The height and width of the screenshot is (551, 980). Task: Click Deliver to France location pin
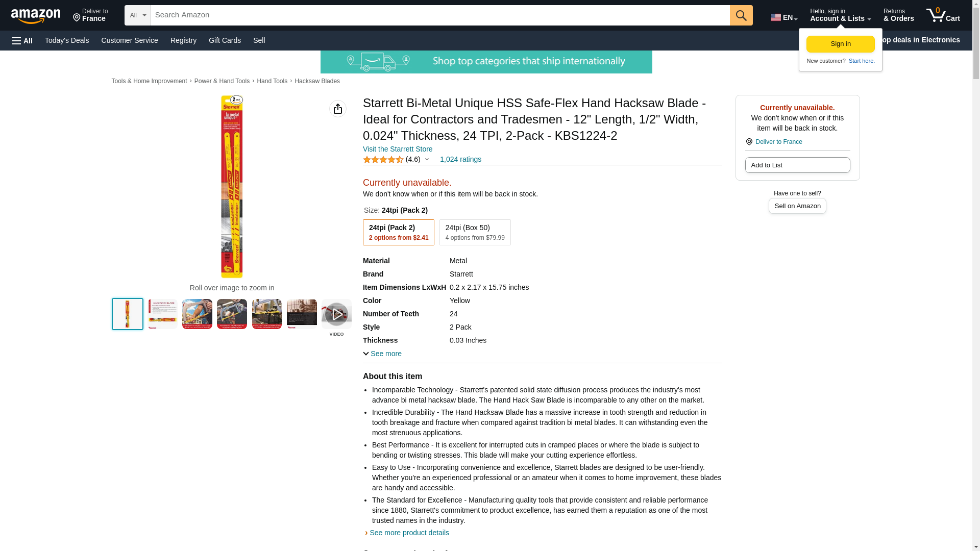[749, 142]
